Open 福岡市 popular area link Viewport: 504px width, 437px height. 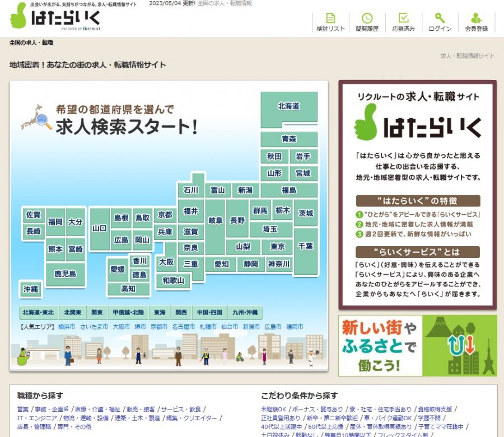tap(295, 327)
